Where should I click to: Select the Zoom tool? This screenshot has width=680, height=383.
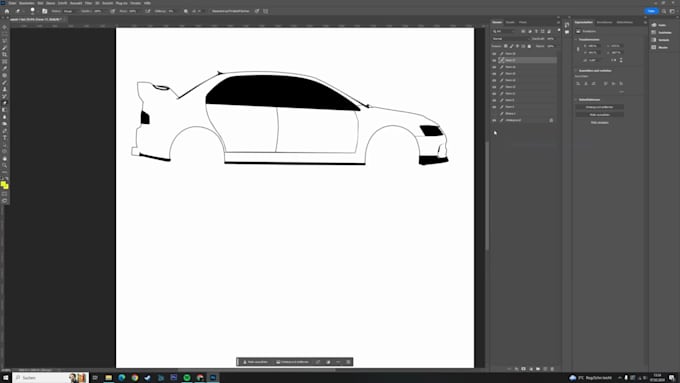point(5,166)
